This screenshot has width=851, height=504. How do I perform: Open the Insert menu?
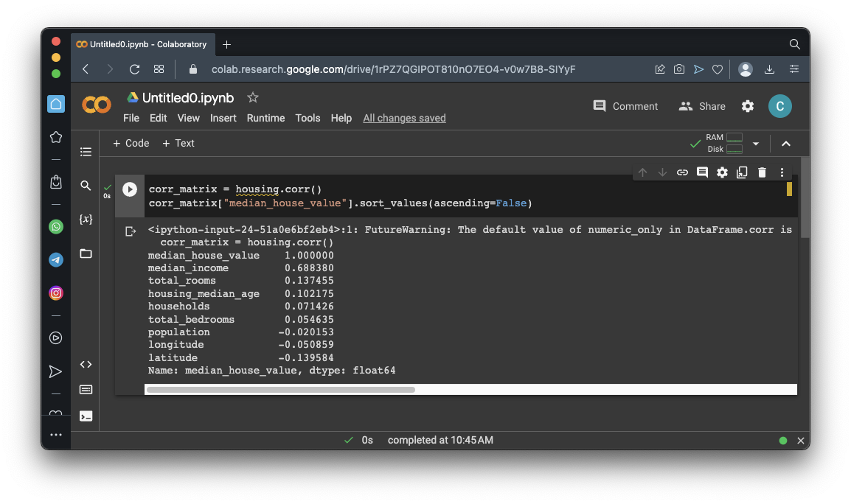[223, 118]
